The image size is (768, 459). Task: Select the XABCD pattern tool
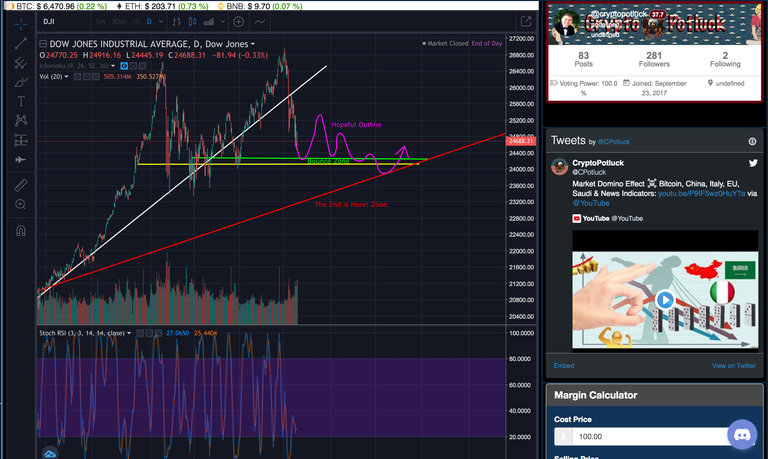(21, 121)
